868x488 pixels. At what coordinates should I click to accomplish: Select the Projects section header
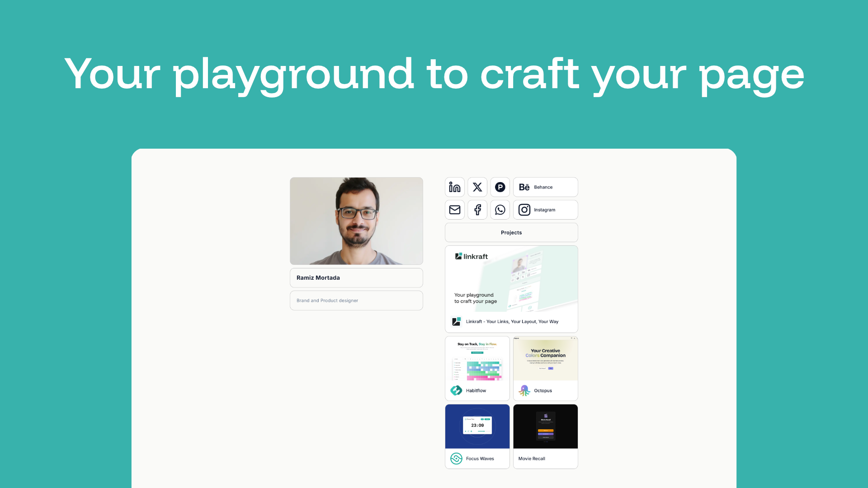pos(511,233)
